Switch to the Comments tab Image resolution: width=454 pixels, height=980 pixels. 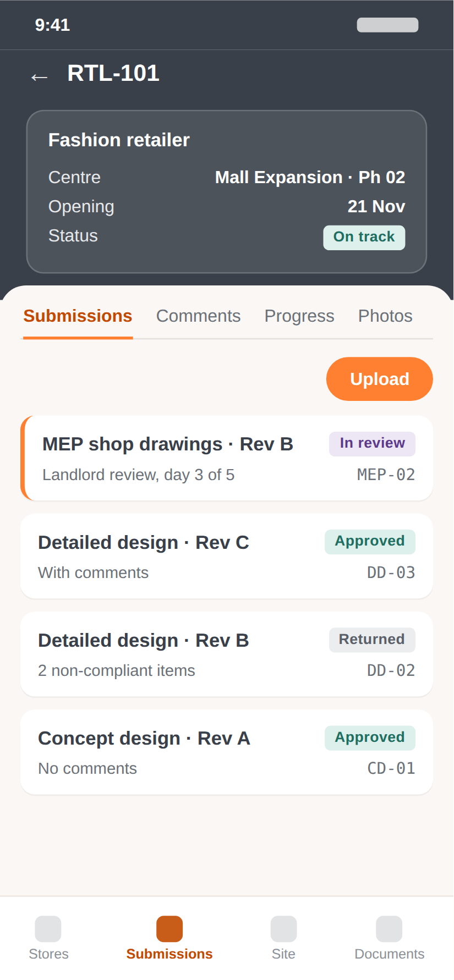pos(198,316)
